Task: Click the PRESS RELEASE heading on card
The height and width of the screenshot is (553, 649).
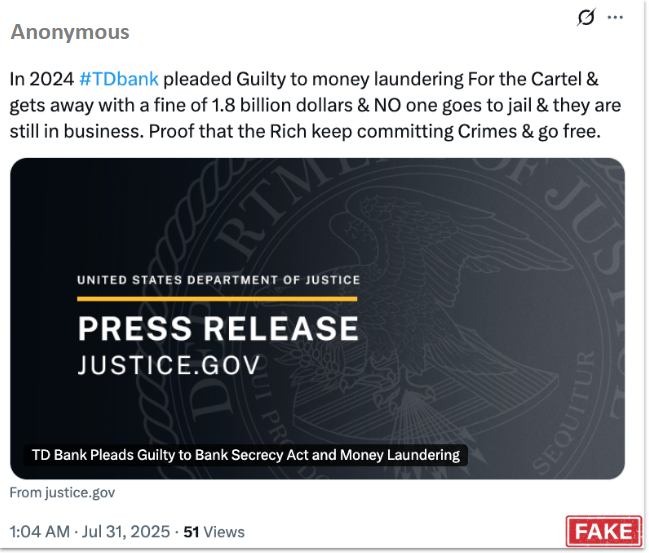Action: coord(217,329)
